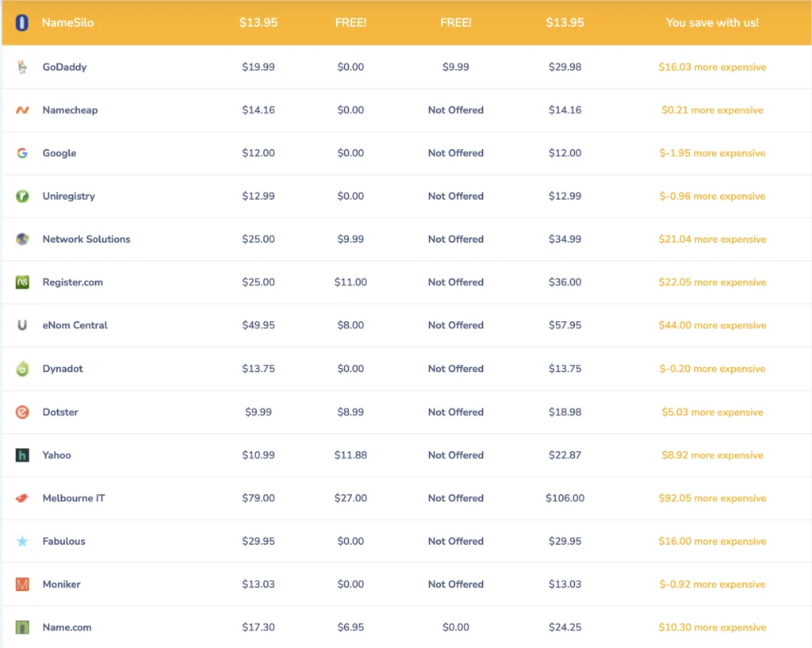The width and height of the screenshot is (812, 648).
Task: Click '$44.00 more expensive' for eNom Central
Action: point(713,325)
